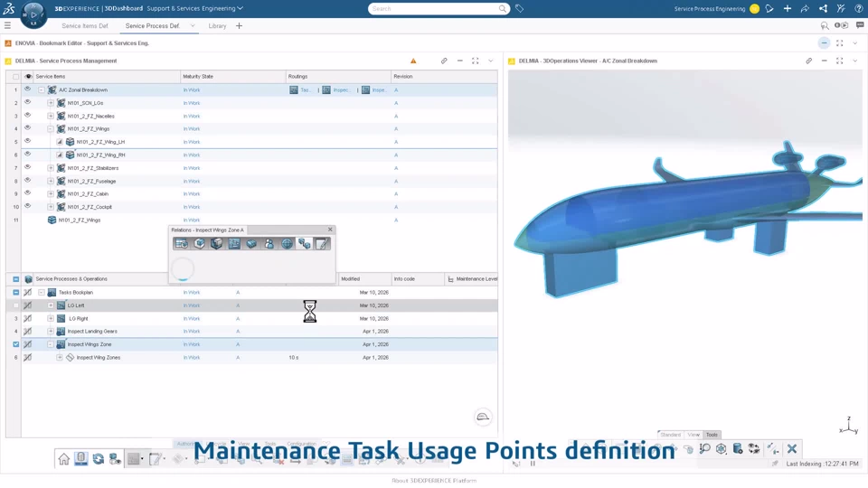Click the globe target icon in Relations panel
The image size is (868, 488).
(287, 243)
